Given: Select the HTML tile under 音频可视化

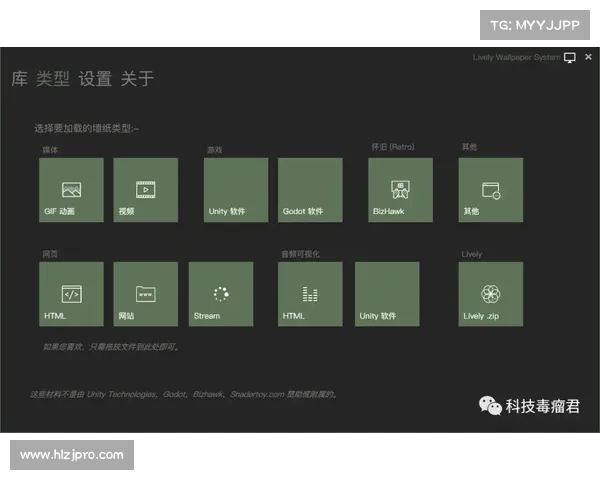Looking at the screenshot, I should click(310, 294).
